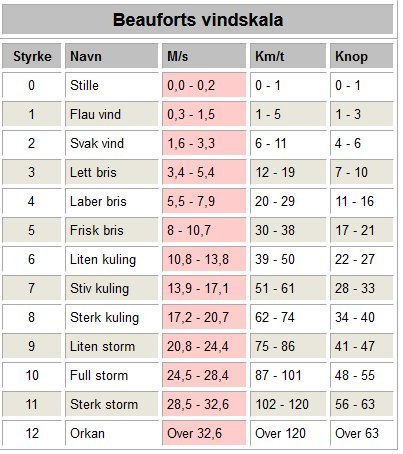Click the M/s column header
This screenshot has height=454, width=403.
tap(204, 56)
